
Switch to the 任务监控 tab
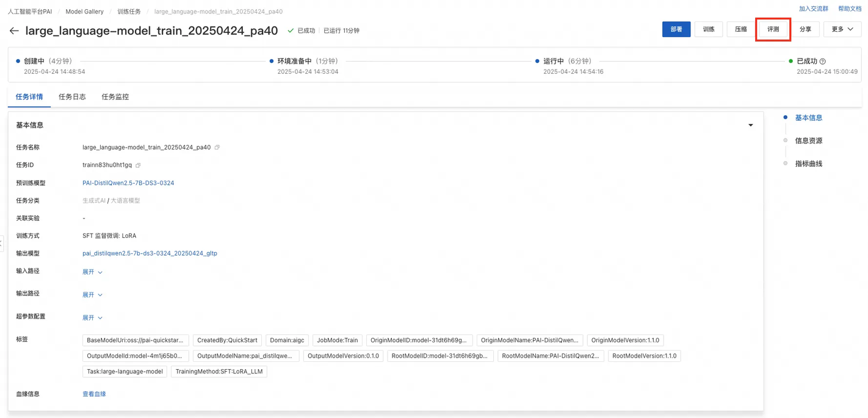(x=115, y=97)
